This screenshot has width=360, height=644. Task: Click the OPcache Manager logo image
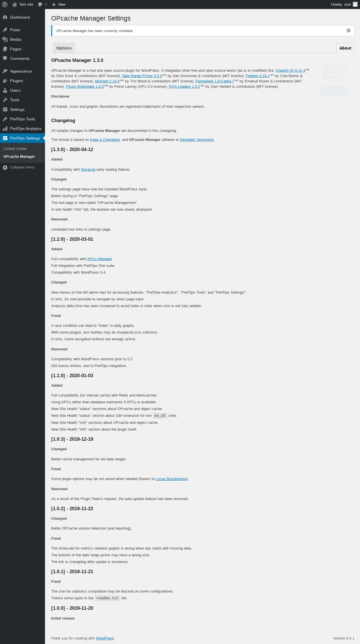click(334, 80)
